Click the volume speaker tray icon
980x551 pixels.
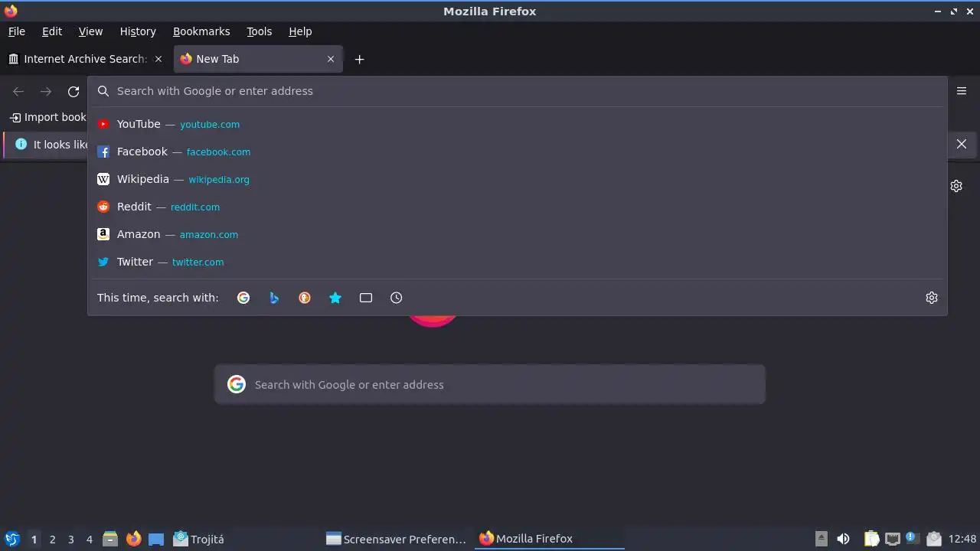(x=843, y=539)
